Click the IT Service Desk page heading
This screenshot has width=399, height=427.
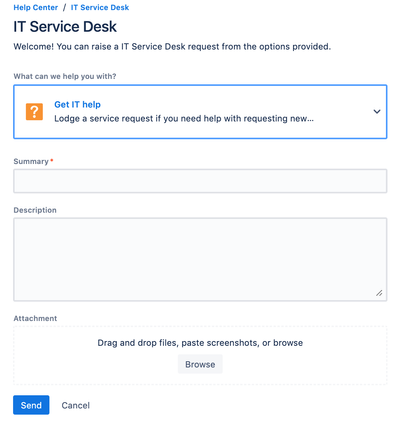click(65, 27)
